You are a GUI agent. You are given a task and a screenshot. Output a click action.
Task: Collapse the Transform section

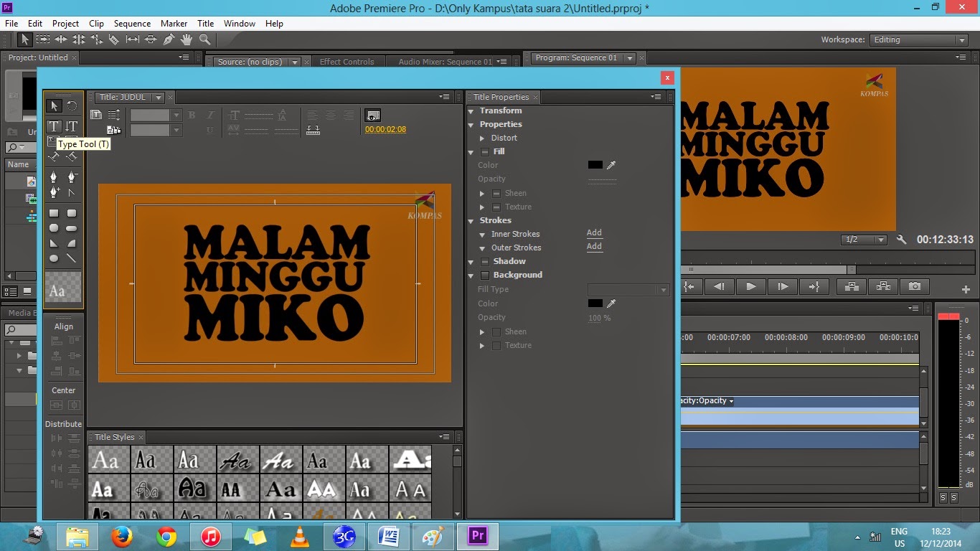click(x=471, y=111)
